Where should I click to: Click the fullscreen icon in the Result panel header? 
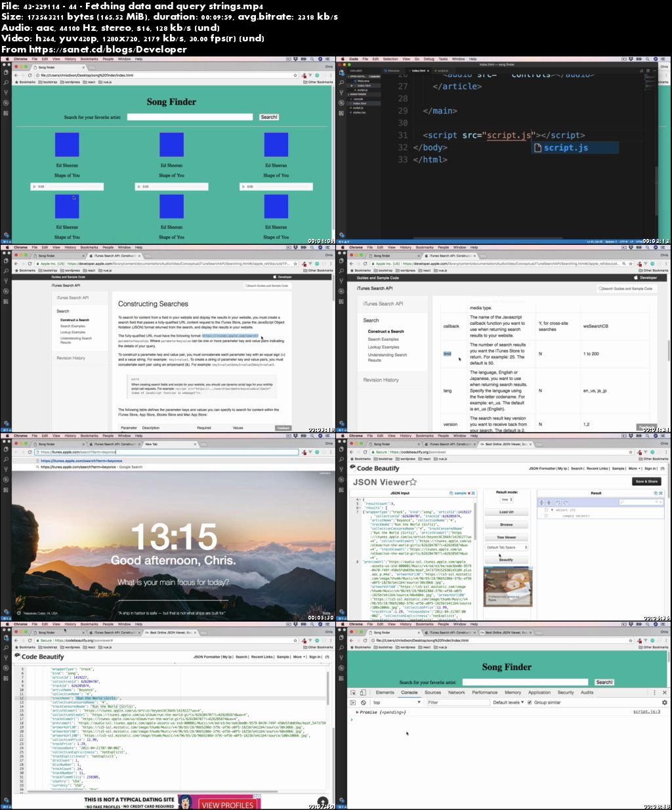[661, 493]
